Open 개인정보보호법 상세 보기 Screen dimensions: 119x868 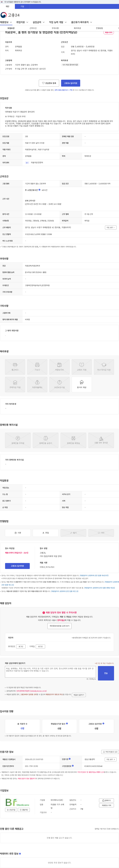coord(59,626)
